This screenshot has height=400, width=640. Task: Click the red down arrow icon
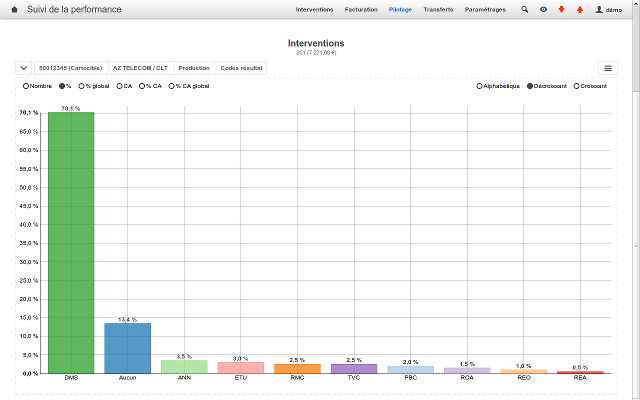coord(562,9)
